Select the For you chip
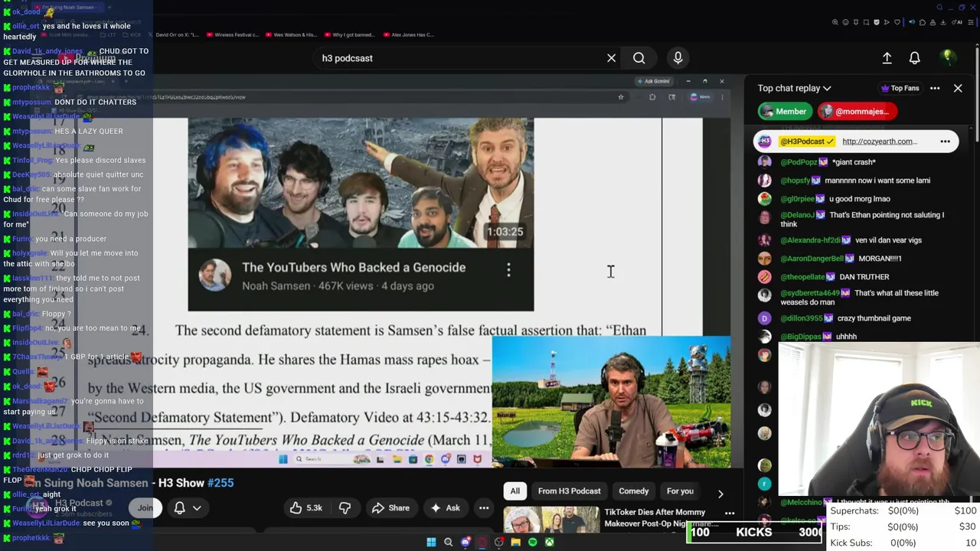This screenshot has height=551, width=980. [x=680, y=491]
